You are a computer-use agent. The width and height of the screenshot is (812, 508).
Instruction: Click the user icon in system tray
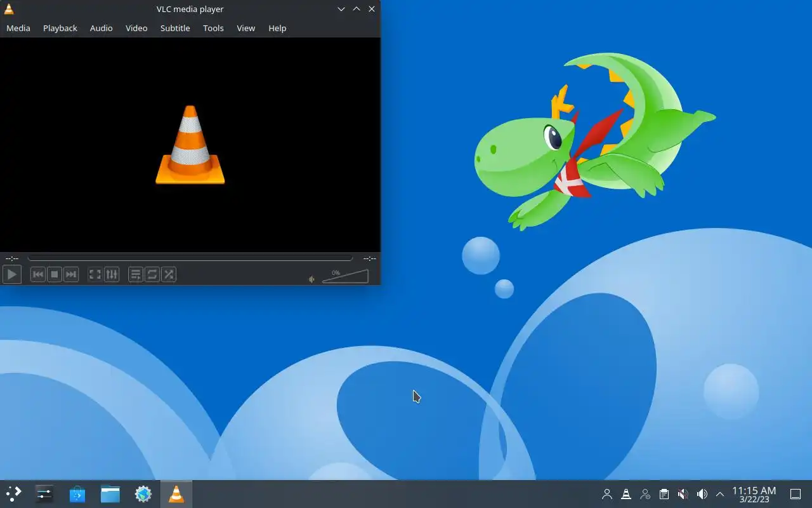pyautogui.click(x=607, y=494)
